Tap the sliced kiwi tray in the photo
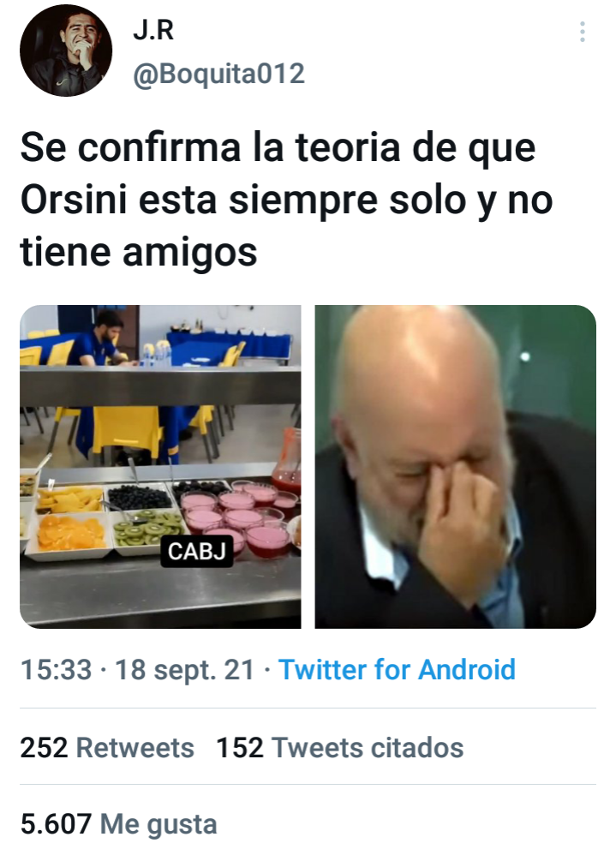The height and width of the screenshot is (843, 616). point(146,528)
